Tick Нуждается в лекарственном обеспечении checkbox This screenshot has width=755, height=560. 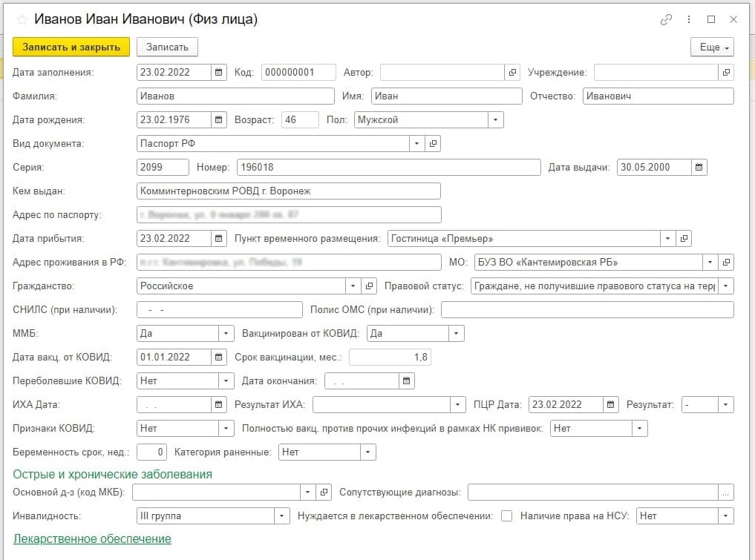click(506, 515)
